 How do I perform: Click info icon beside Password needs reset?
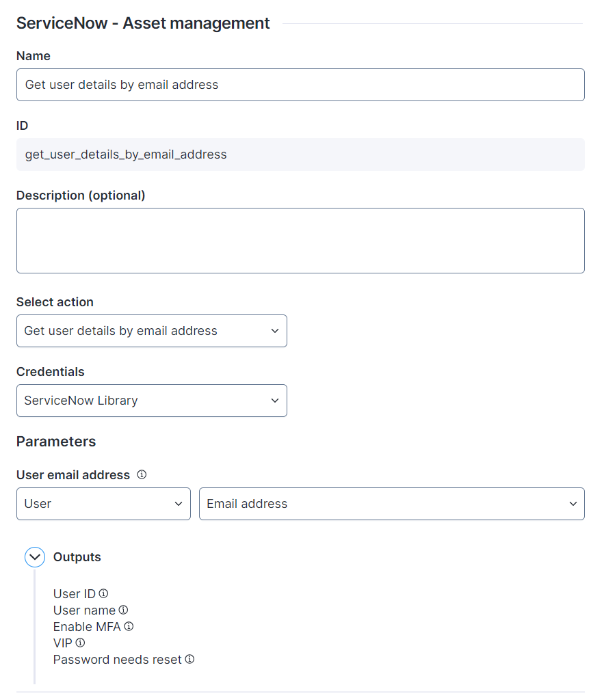(189, 659)
